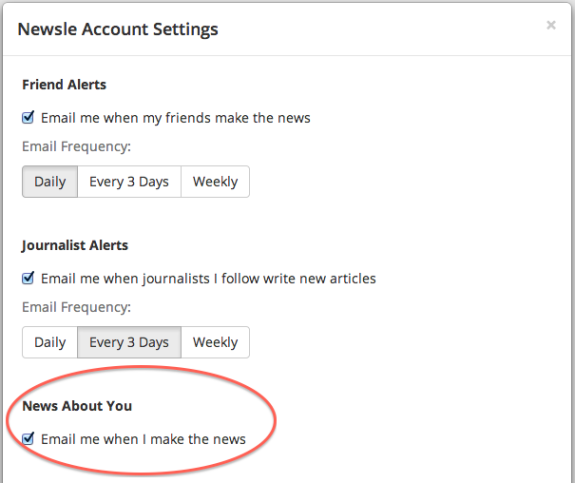This screenshot has width=575, height=483.
Task: Click the Friend Alerts section heading
Action: [64, 85]
